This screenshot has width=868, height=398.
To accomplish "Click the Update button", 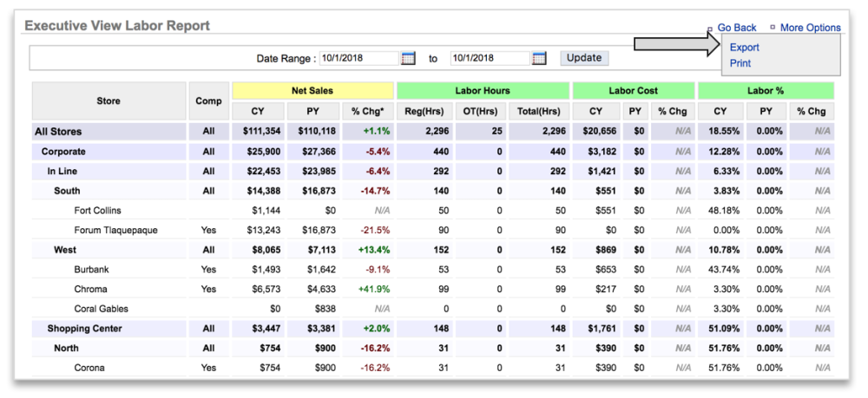I will 584,58.
